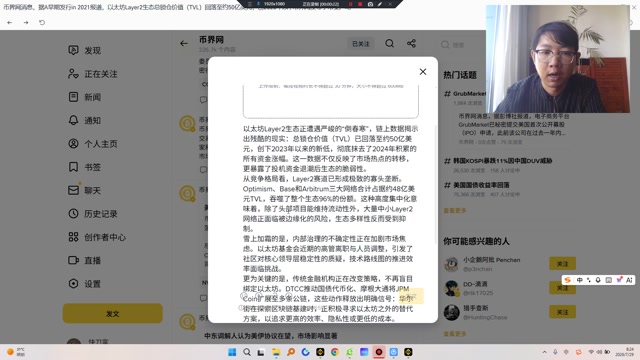Image resolution: width=640 pixels, height=360 pixels.
Task: Click the 已关注 button
Action: pyautogui.click(x=361, y=44)
